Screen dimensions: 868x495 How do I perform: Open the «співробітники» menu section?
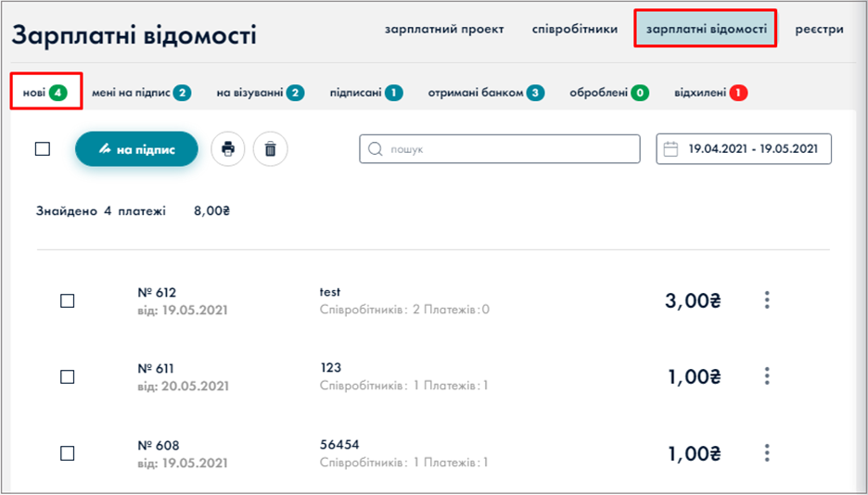tap(574, 30)
